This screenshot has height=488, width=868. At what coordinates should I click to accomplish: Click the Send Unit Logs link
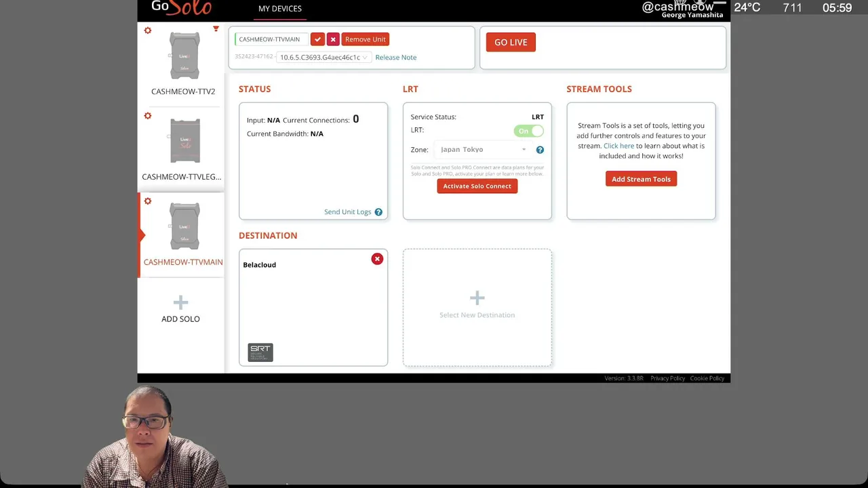click(348, 212)
